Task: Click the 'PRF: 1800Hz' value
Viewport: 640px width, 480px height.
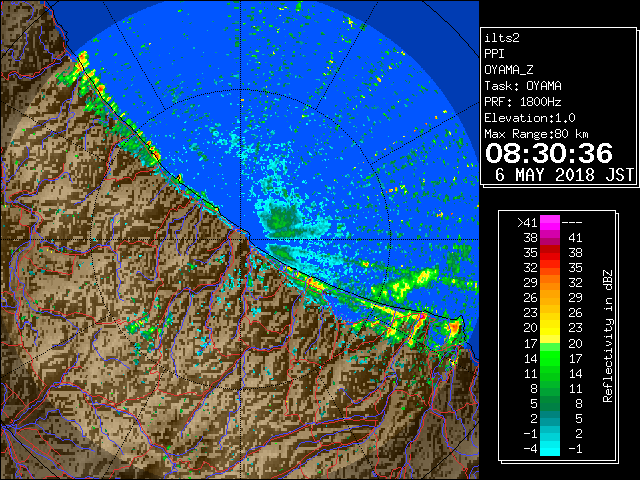Action: (x=523, y=102)
